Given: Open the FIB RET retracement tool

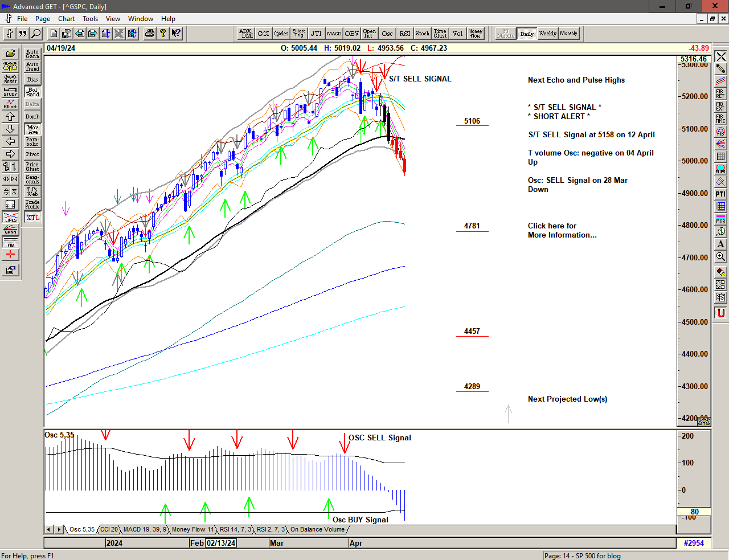Looking at the screenshot, I should [720, 94].
